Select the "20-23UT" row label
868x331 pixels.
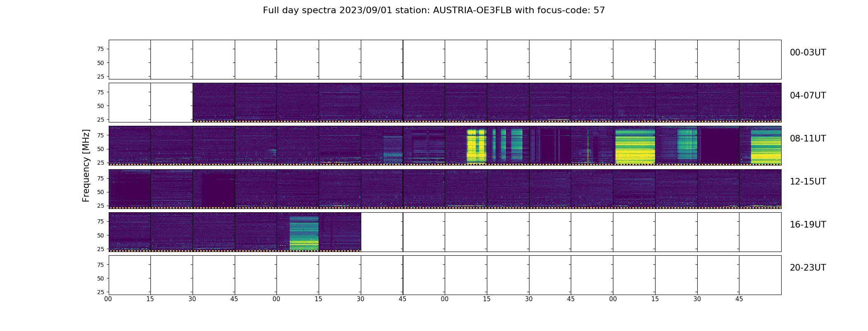[808, 268]
